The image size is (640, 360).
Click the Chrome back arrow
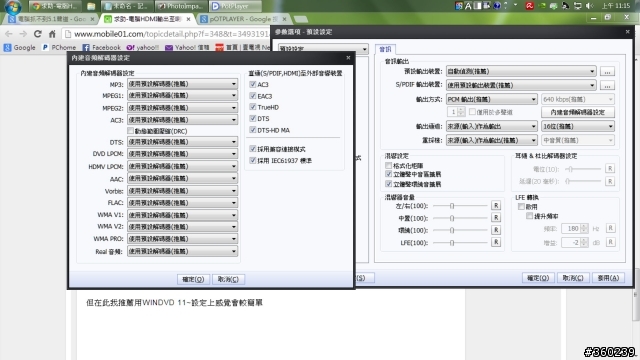point(9,34)
